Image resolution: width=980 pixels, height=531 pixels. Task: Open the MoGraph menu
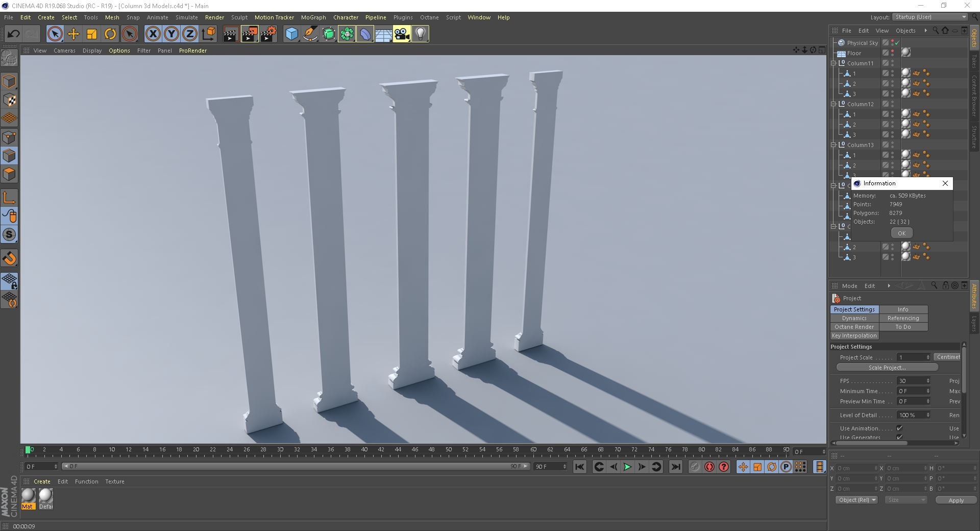pos(313,17)
